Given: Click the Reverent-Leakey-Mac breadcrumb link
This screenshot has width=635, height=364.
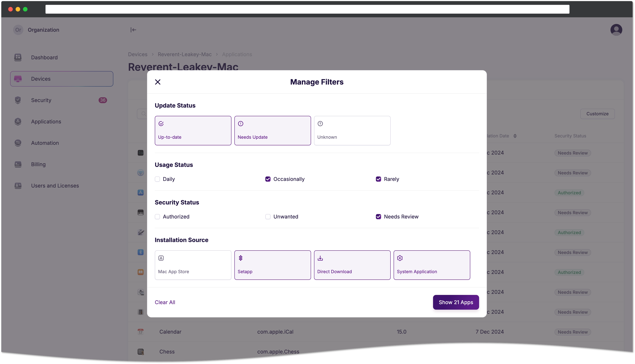Looking at the screenshot, I should point(184,54).
